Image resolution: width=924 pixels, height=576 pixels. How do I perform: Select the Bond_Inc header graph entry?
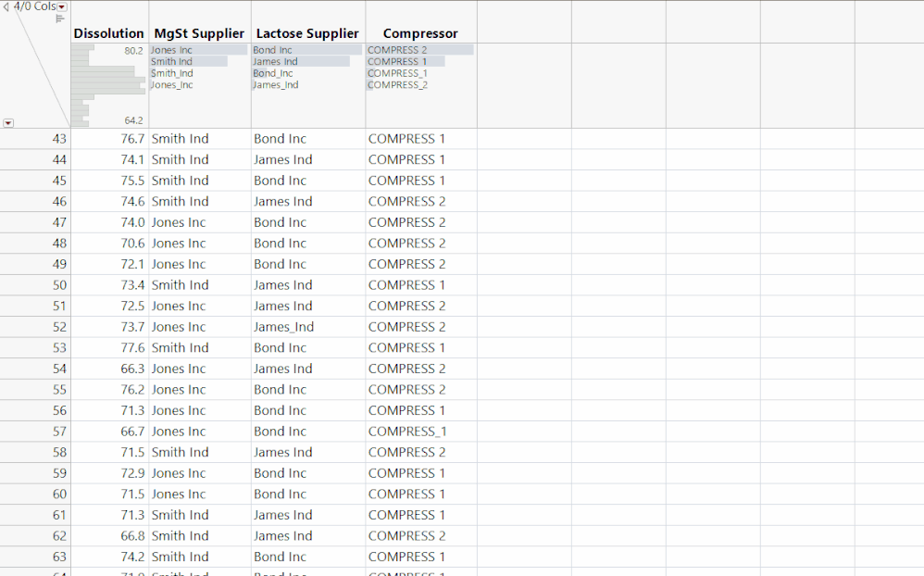coord(273,73)
